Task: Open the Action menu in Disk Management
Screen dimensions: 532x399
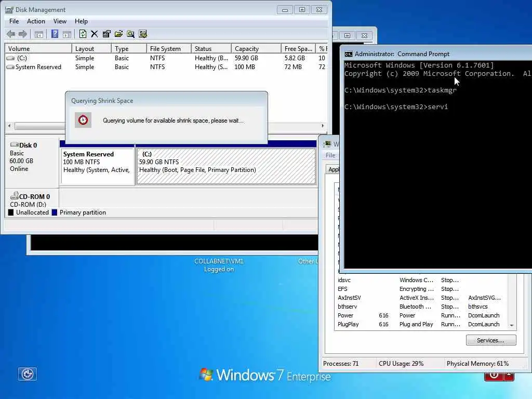Action: coord(36,21)
